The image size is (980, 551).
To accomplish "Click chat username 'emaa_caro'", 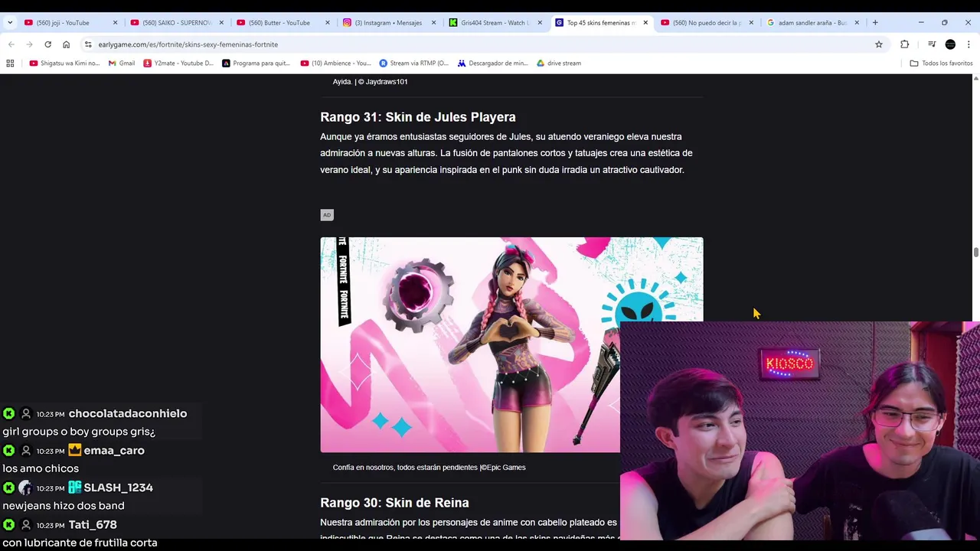I will click(x=114, y=451).
